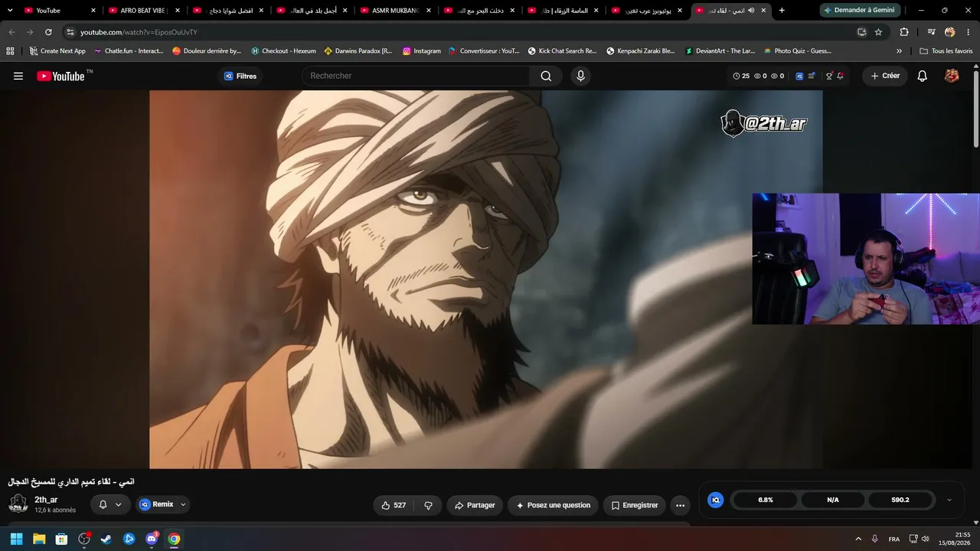Launch Steam from the taskbar
This screenshot has height=551, width=980.
click(x=106, y=539)
